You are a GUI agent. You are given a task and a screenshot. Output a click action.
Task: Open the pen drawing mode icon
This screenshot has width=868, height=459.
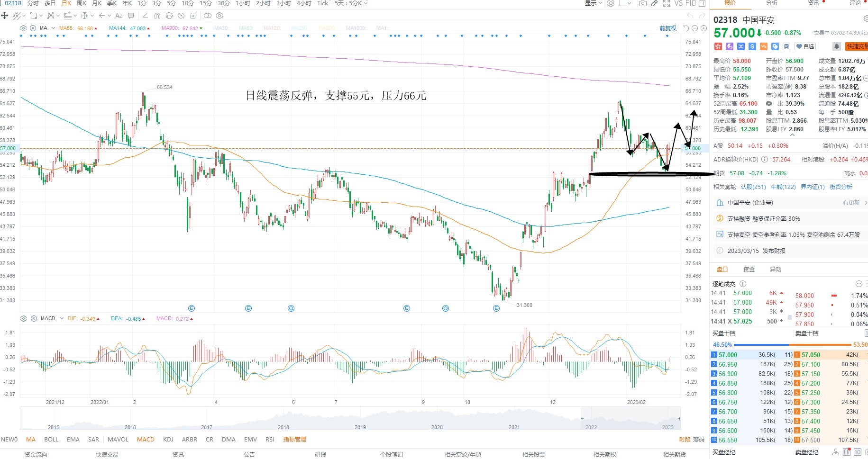click(x=654, y=3)
